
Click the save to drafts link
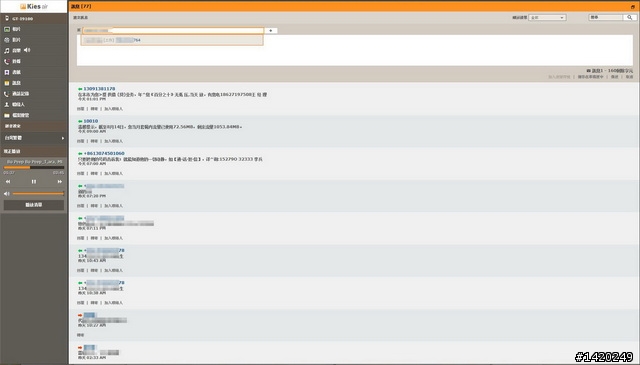tap(590, 77)
